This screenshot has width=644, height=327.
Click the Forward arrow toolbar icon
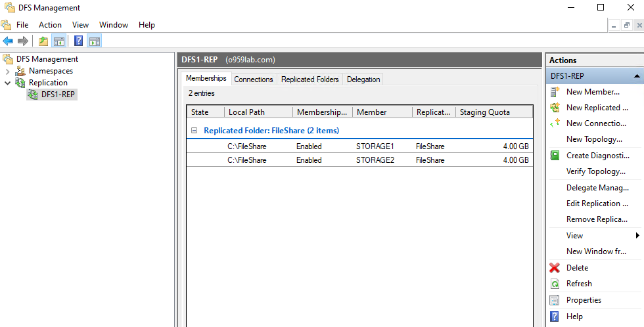[x=23, y=41]
